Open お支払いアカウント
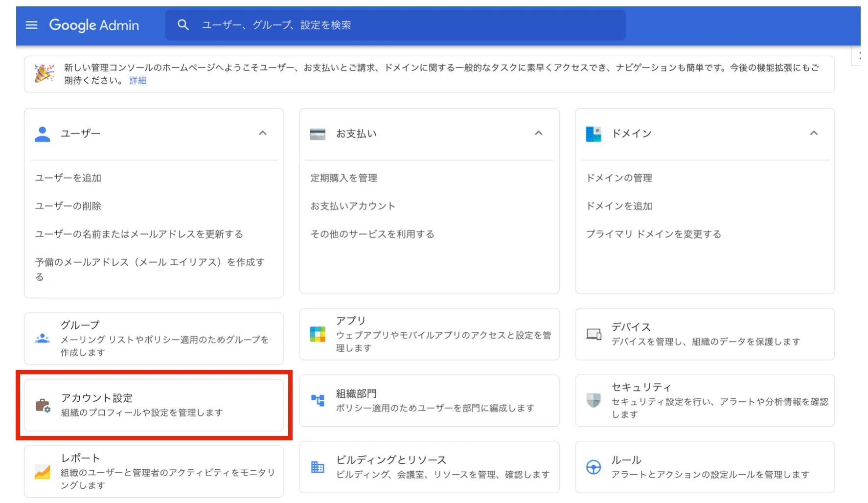 pyautogui.click(x=353, y=206)
